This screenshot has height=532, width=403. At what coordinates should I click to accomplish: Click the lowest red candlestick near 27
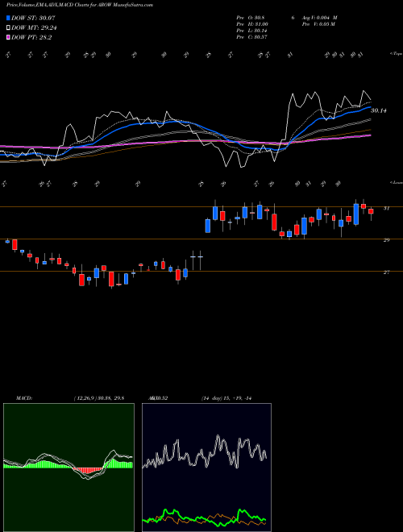pos(111,279)
